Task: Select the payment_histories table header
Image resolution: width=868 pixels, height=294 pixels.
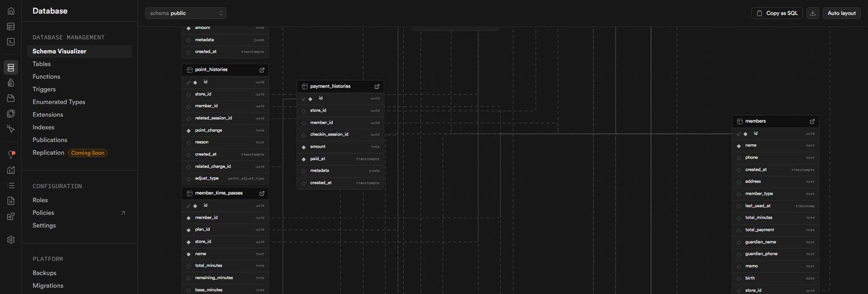Action: coord(340,87)
